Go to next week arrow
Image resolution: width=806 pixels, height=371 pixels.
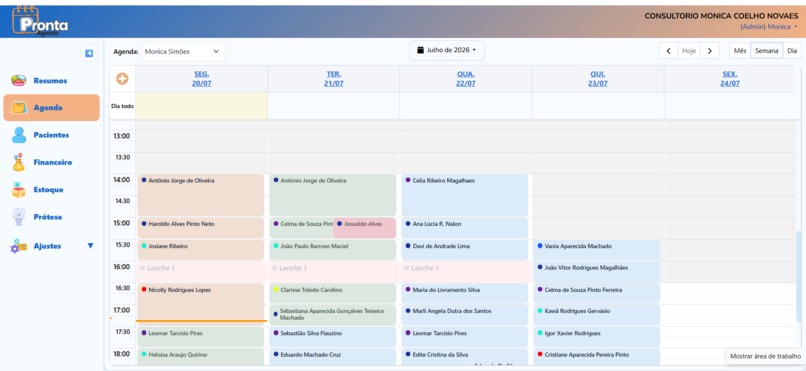pyautogui.click(x=710, y=51)
